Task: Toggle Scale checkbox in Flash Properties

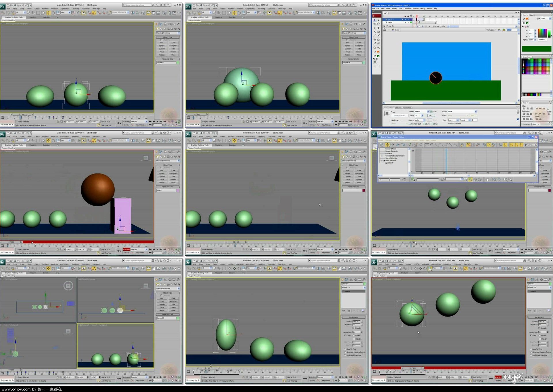Action: [x=431, y=111]
